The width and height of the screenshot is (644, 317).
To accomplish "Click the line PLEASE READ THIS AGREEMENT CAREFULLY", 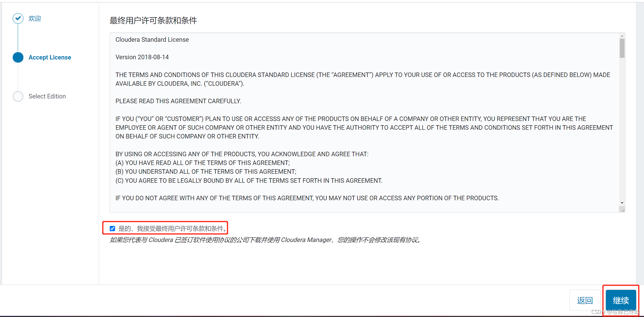I will 178,101.
